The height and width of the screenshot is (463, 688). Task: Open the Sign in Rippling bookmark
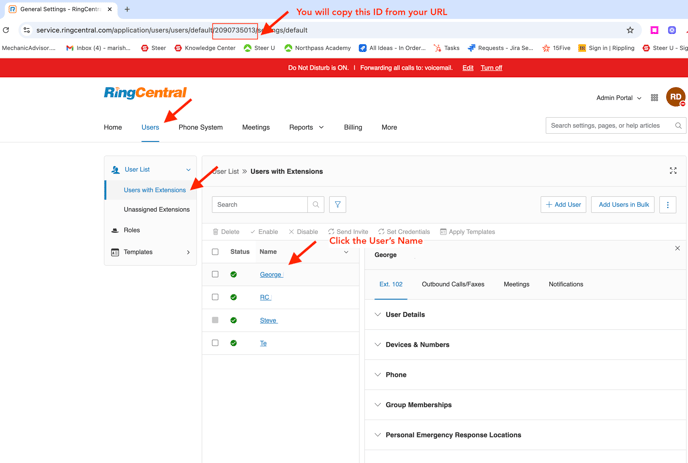[x=606, y=48]
